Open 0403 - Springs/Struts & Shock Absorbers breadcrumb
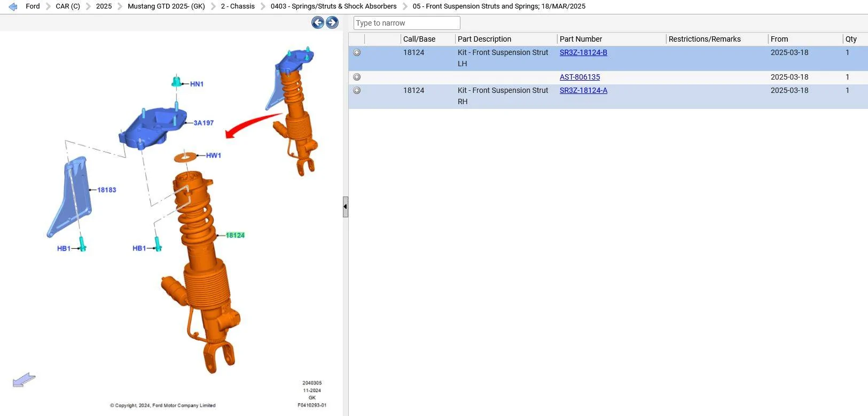The width and height of the screenshot is (868, 416). 333,6
